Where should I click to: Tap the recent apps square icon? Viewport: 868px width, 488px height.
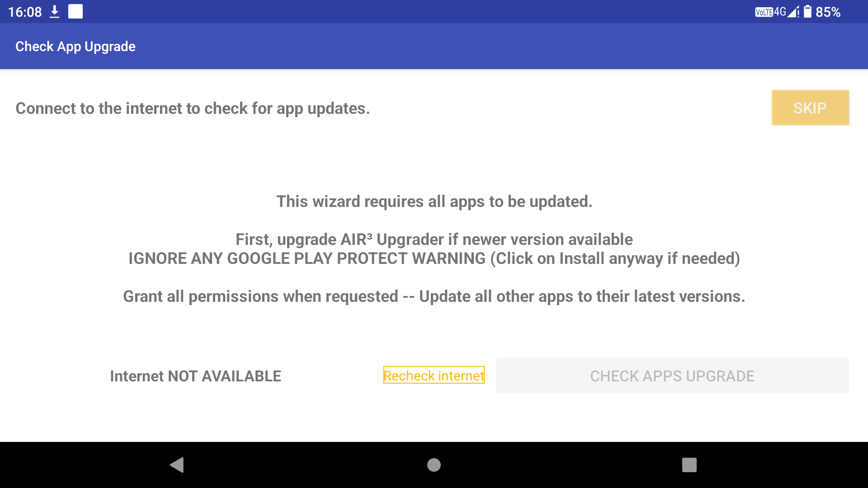[x=689, y=465]
